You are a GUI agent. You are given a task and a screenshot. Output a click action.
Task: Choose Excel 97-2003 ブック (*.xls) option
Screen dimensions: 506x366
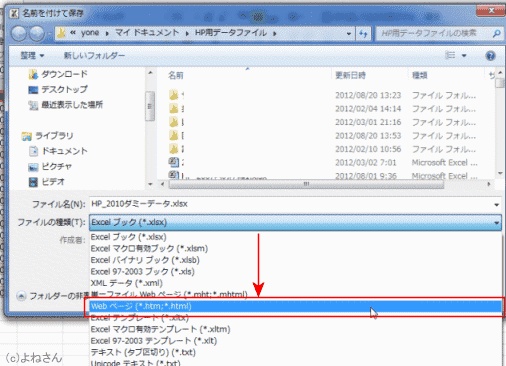click(x=295, y=272)
